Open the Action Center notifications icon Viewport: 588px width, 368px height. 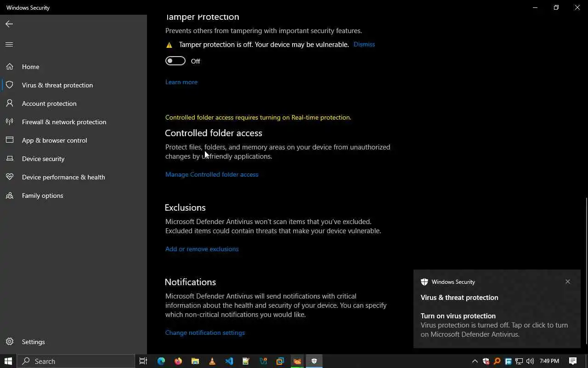click(573, 361)
